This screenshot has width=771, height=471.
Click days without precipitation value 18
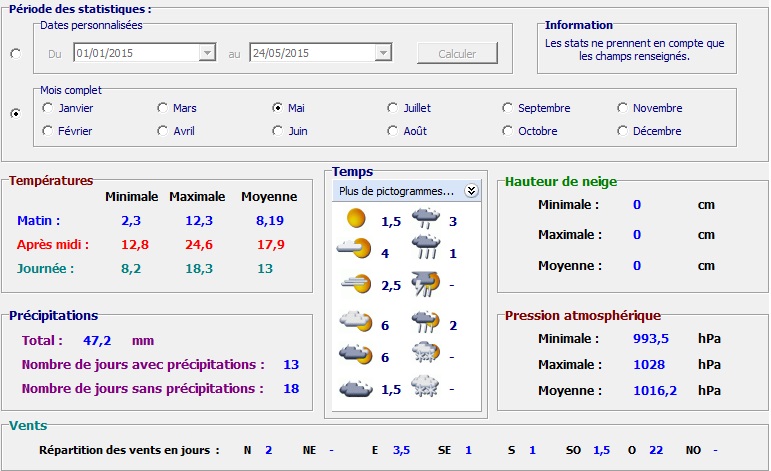(291, 388)
